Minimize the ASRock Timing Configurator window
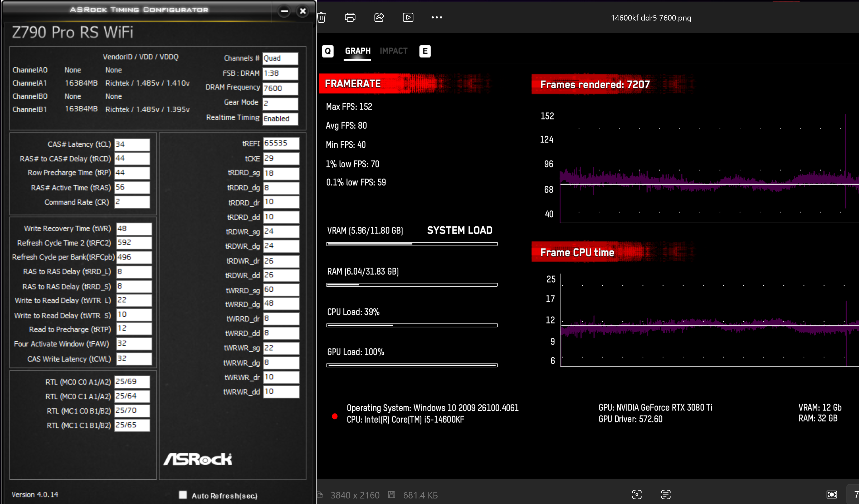Screen dimensions: 859x504 click(x=284, y=11)
